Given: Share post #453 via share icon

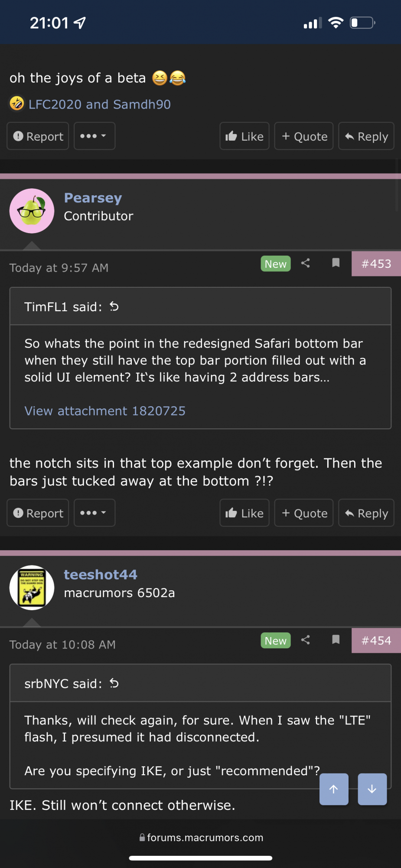Looking at the screenshot, I should [305, 263].
